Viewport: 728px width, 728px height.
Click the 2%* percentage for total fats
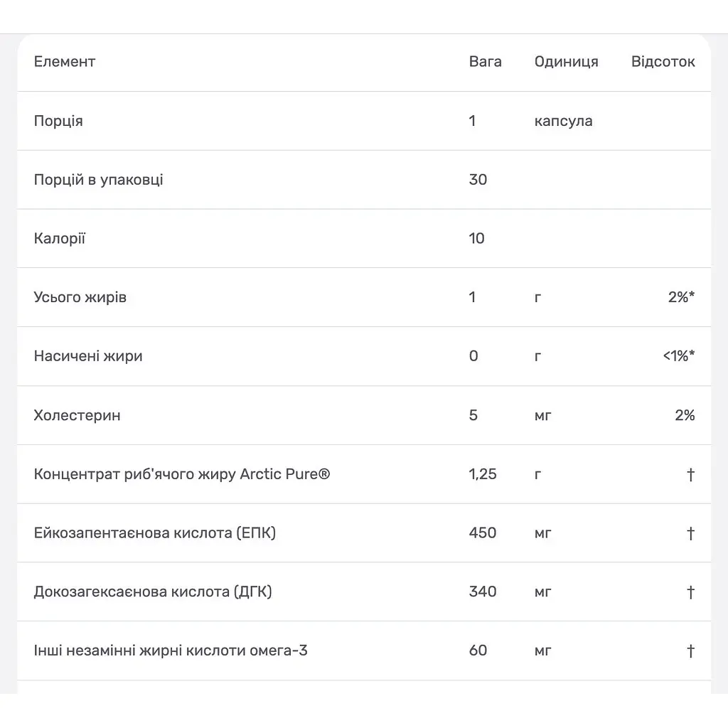(x=681, y=297)
